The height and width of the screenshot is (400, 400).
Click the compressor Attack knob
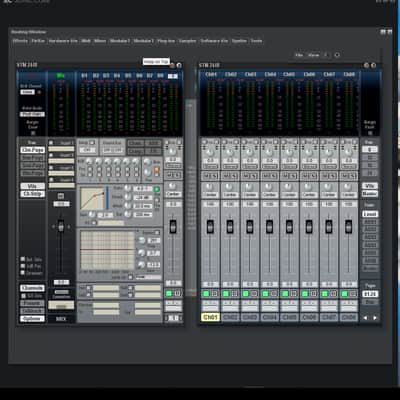[x=128, y=206]
